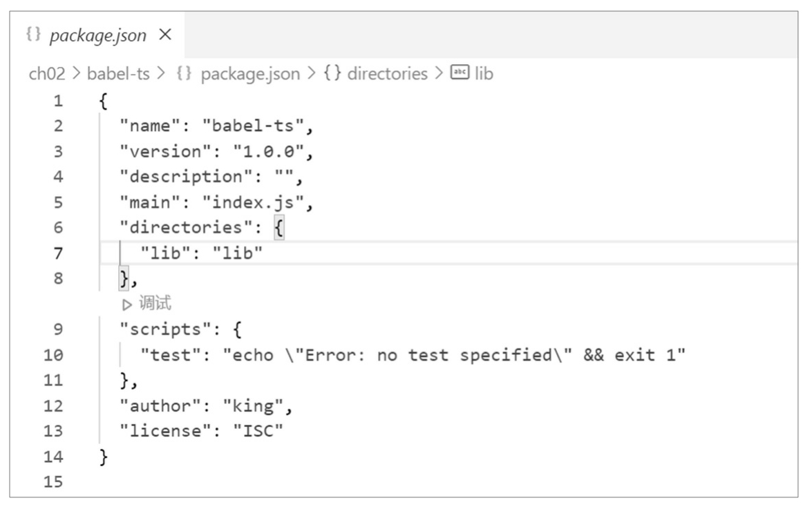812x507 pixels.
Task: Select lib breadcrumb item
Action: [x=484, y=73]
